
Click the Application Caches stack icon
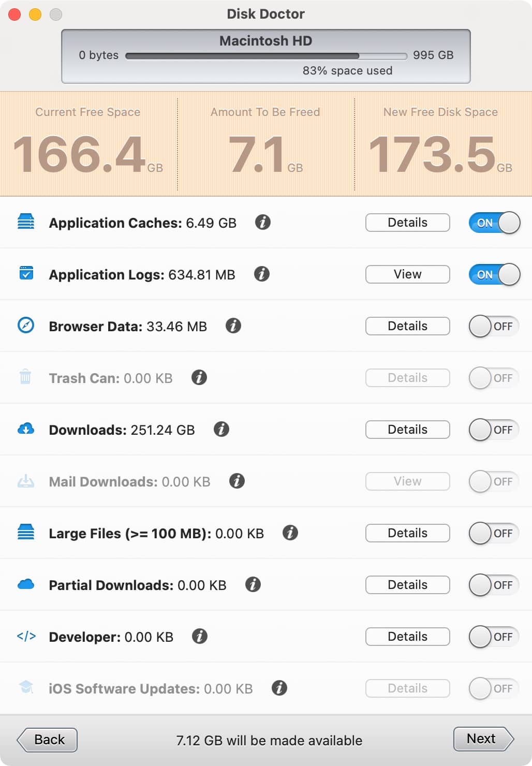26,222
